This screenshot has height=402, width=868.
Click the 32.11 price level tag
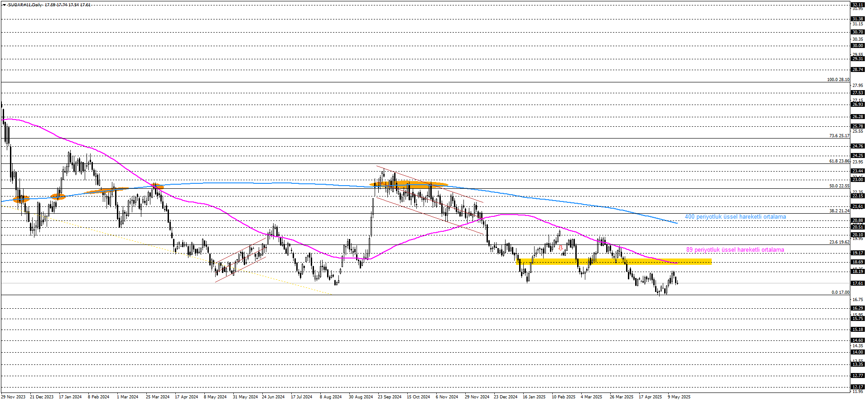click(x=858, y=5)
